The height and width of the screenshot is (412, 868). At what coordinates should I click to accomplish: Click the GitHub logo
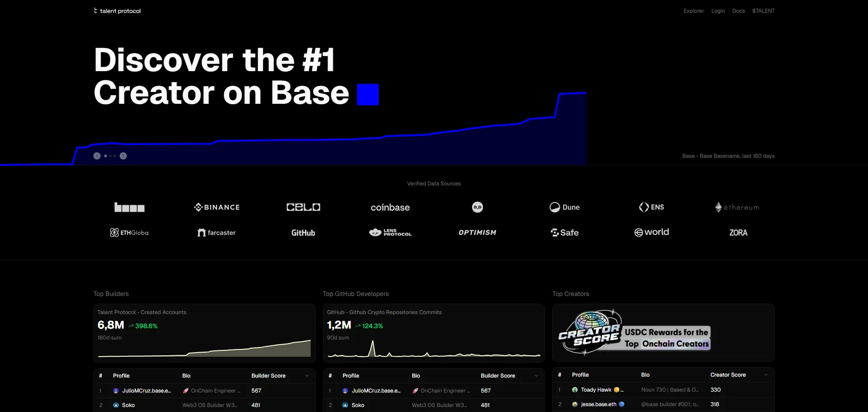coord(303,233)
